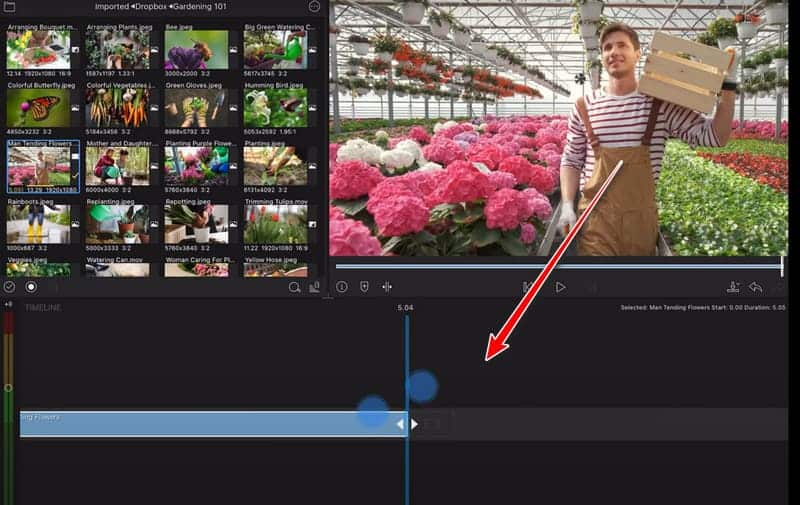Click the split/trim icon beside the marker
This screenshot has width=800, height=505.
pyautogui.click(x=387, y=287)
